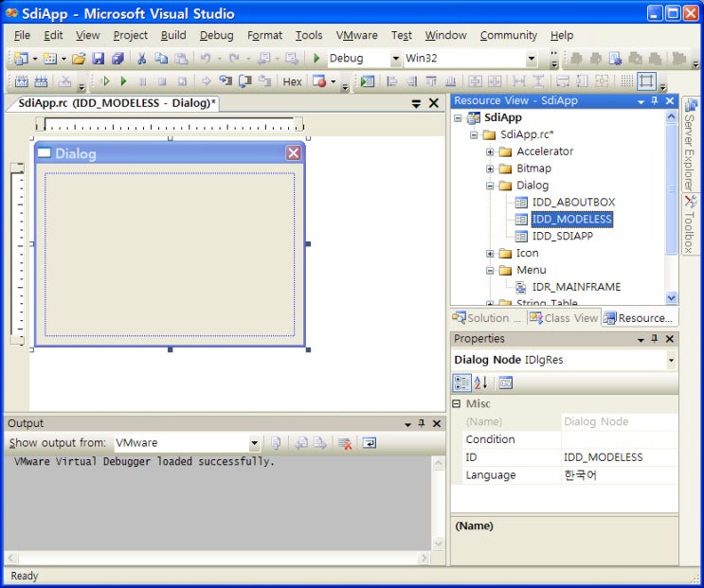The image size is (704, 588).
Task: Click the Save icon in toolbar
Action: pyautogui.click(x=98, y=59)
